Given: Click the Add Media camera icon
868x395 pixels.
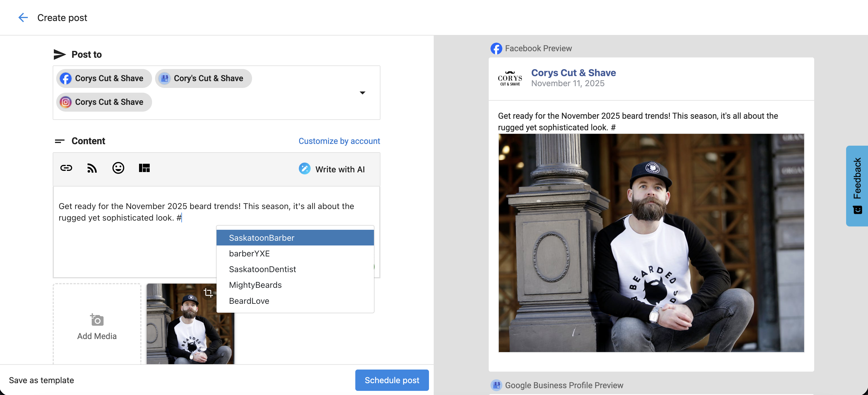Looking at the screenshot, I should pos(97,320).
